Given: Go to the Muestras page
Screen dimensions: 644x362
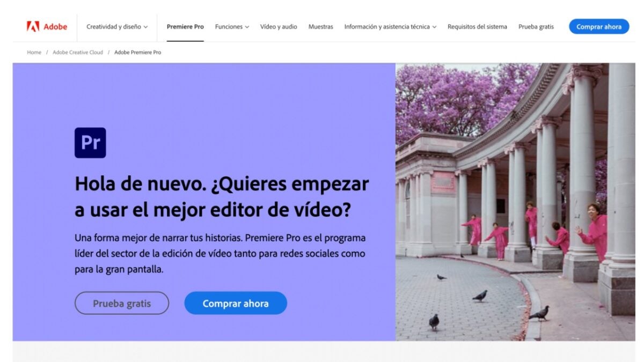Looking at the screenshot, I should [320, 27].
